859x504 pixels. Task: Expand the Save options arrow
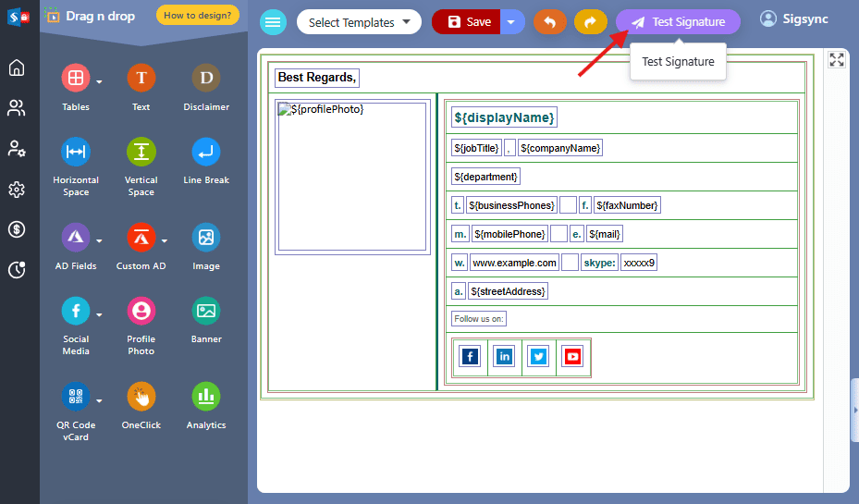tap(511, 22)
